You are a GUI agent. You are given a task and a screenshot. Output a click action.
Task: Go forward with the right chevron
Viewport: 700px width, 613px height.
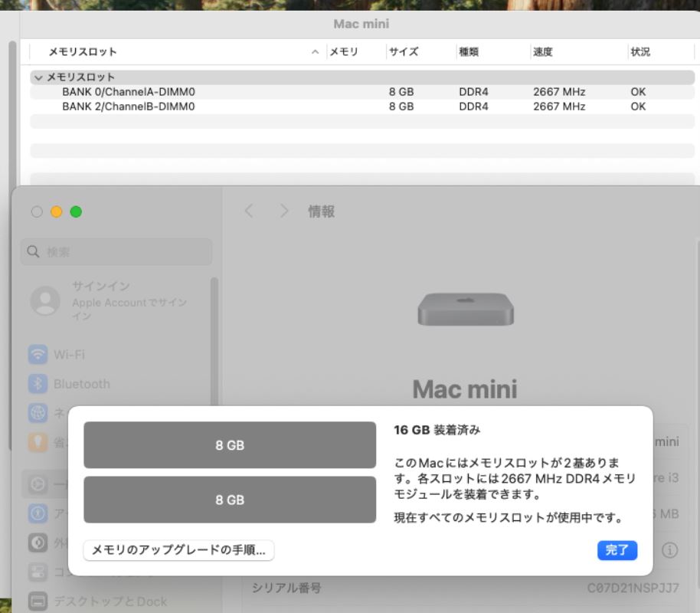click(x=284, y=211)
